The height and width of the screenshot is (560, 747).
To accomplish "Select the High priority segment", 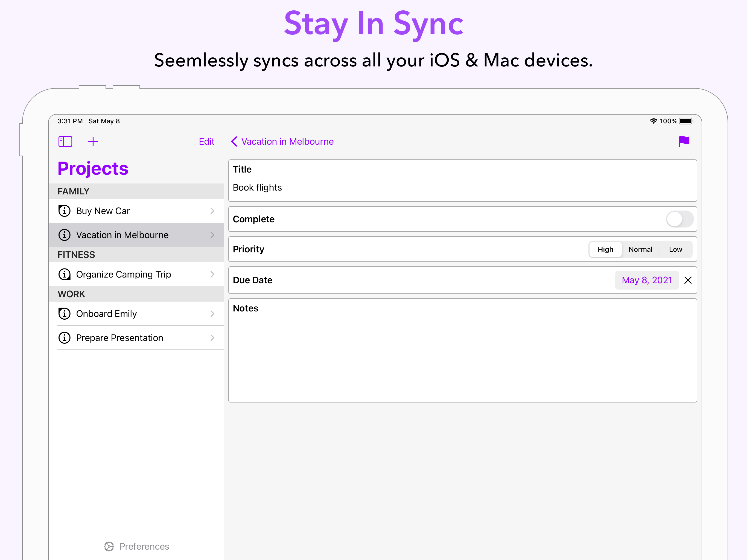I will [x=605, y=249].
